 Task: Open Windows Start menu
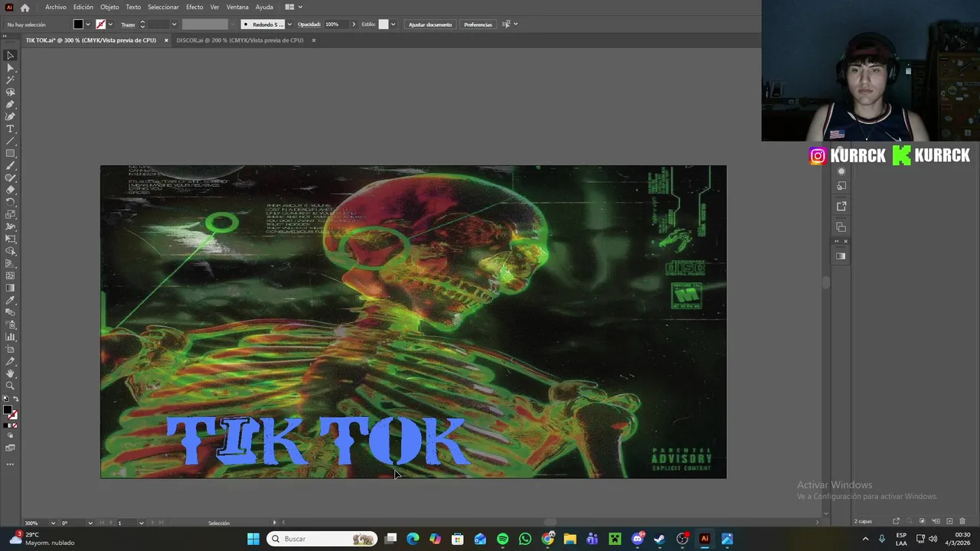coord(253,539)
